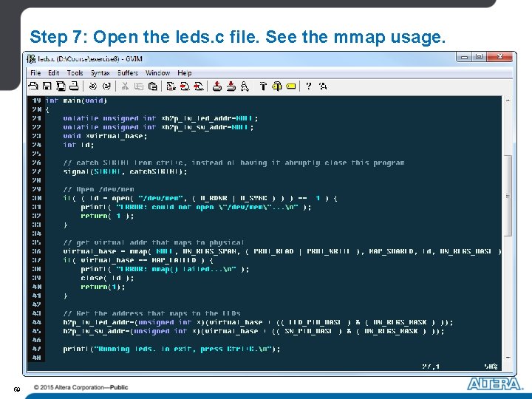Viewport: 532px width, 399px height.
Task: Click the 'virtual_base = mmap(' line
Action: [282, 251]
